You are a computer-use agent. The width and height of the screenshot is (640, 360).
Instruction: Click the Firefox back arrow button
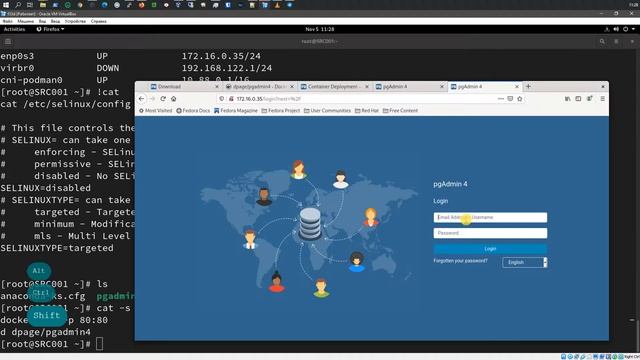point(141,99)
